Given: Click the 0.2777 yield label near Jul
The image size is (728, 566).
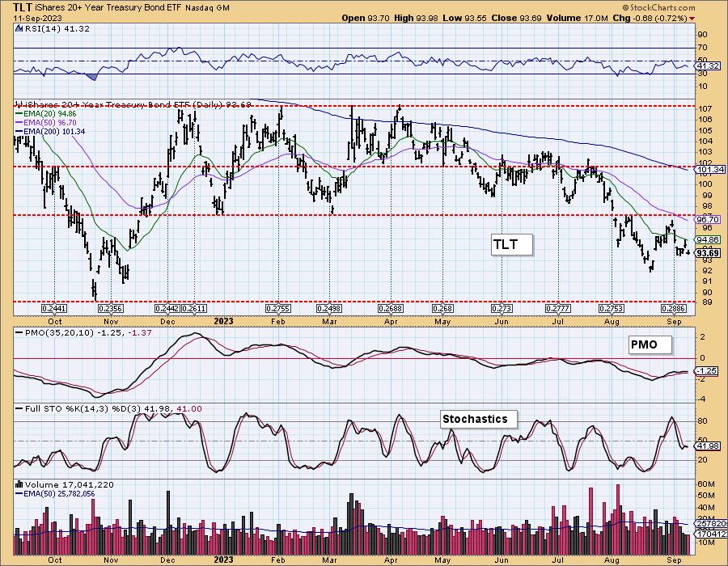Looking at the screenshot, I should coord(557,309).
